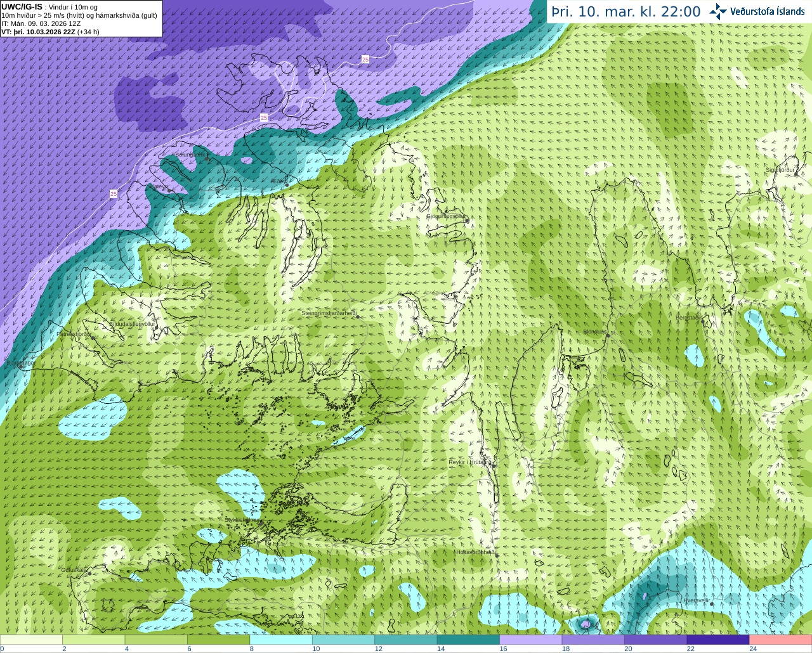
Task: Click the dark indigo 22–24 m/s legend swatch
Action: click(x=718, y=640)
